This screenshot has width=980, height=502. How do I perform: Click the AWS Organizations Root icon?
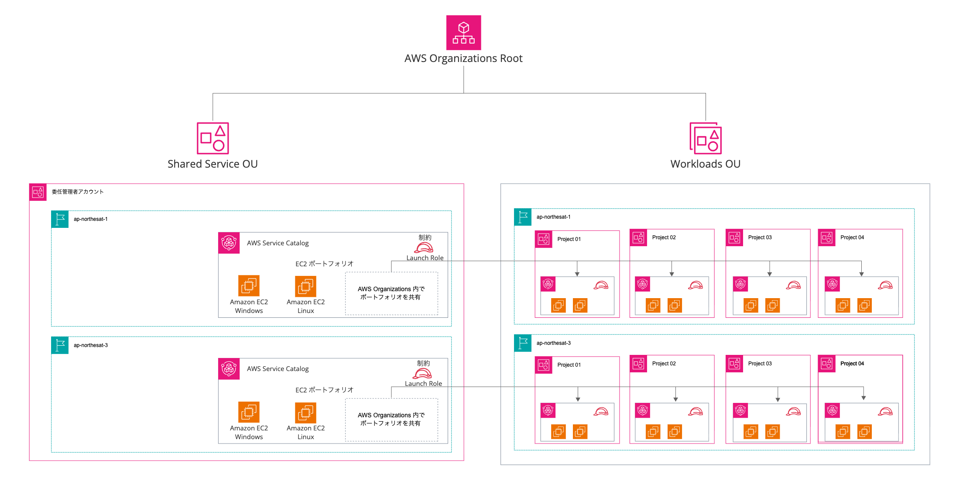pyautogui.click(x=463, y=33)
